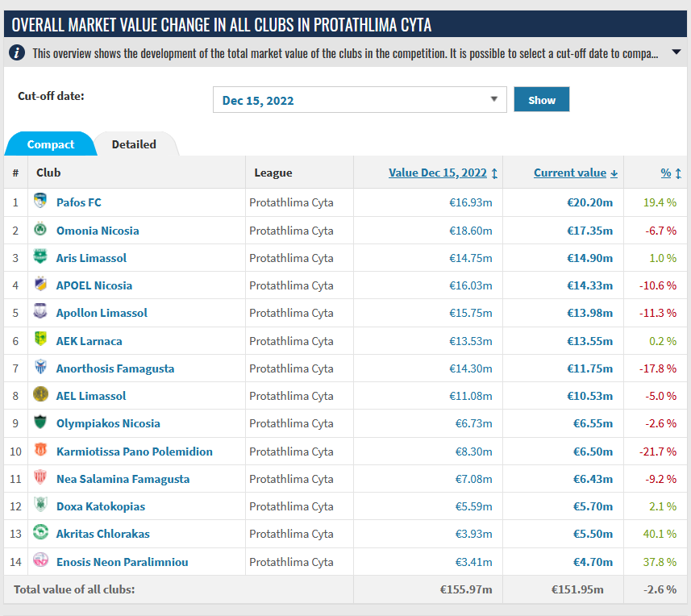
Task: Click Akritas Chlorakas change 40.1 %
Action: coord(660,534)
